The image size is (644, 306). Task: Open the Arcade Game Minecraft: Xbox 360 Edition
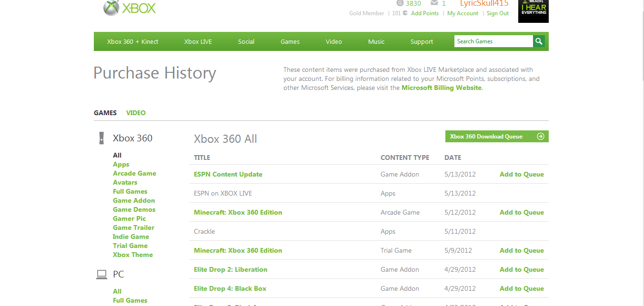click(238, 212)
